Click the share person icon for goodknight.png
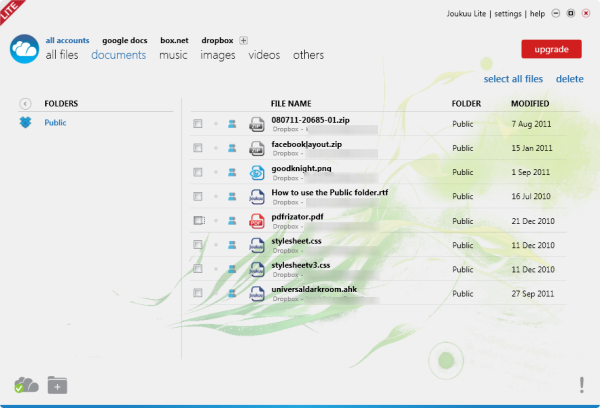This screenshot has width=600, height=408. [x=232, y=172]
